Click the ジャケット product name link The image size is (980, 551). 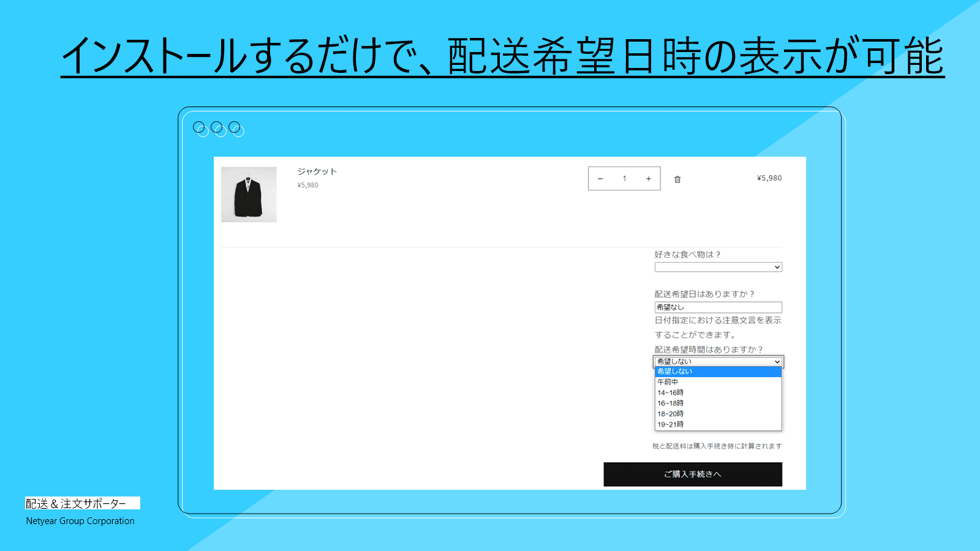click(x=315, y=171)
